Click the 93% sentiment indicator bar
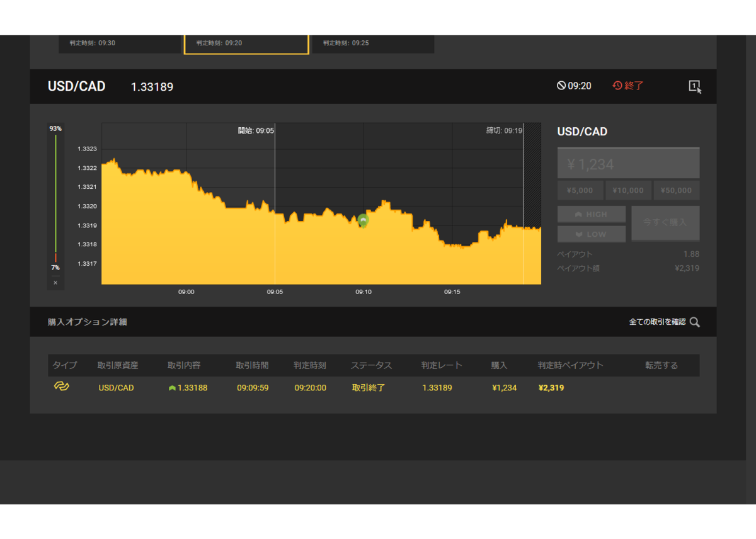Screen dimensions: 756x539 pos(55,193)
